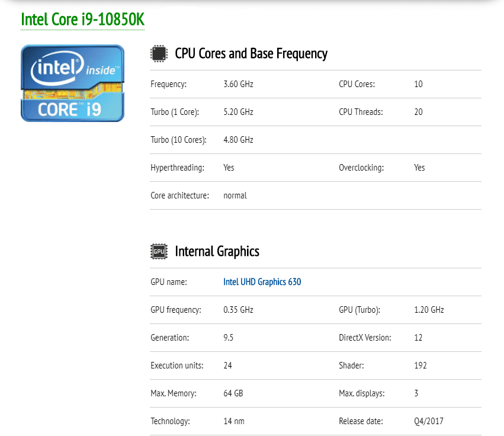Click the Generation: label
Image resolution: width=504 pixels, height=436 pixels.
tap(170, 338)
